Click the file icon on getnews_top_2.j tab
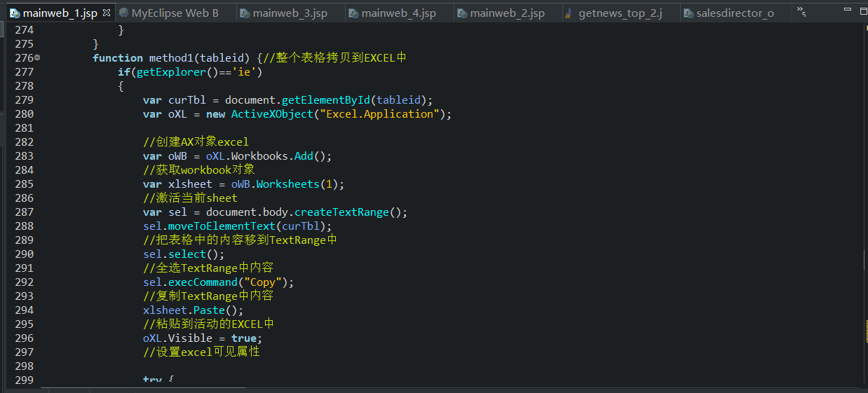The image size is (868, 393). tap(568, 13)
